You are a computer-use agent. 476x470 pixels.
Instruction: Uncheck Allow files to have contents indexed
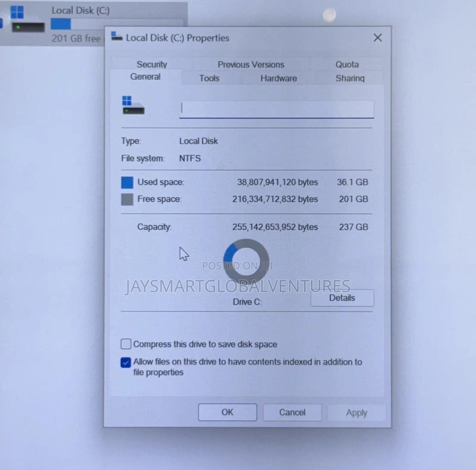click(126, 362)
